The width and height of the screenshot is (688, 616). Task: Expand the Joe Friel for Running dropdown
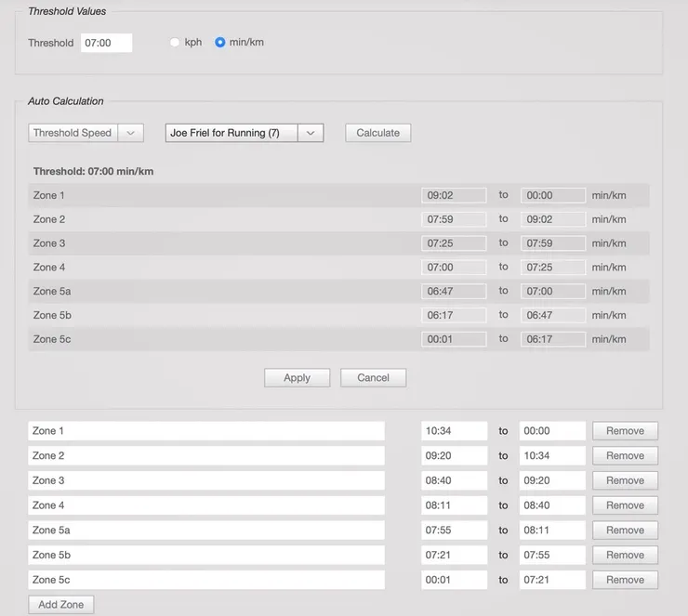(x=244, y=133)
